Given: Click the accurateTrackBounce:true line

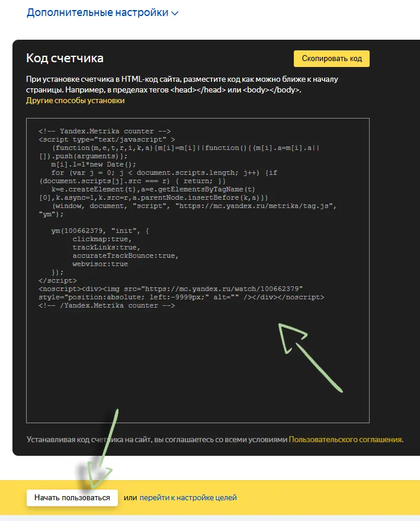Looking at the screenshot, I should click(126, 255).
